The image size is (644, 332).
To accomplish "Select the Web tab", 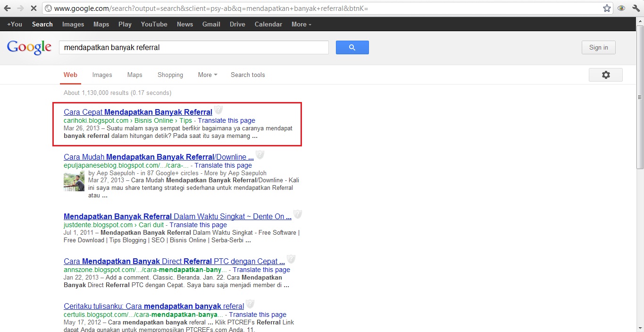I will point(70,75).
